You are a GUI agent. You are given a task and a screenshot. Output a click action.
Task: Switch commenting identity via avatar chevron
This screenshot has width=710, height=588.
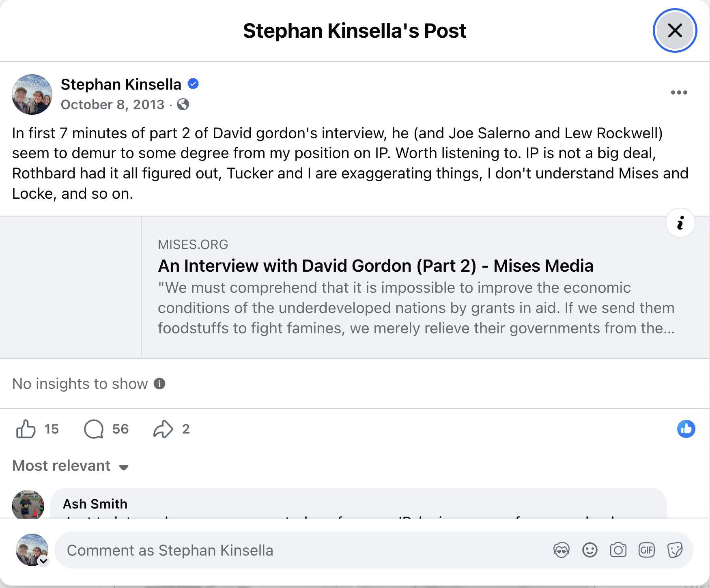coord(43,561)
